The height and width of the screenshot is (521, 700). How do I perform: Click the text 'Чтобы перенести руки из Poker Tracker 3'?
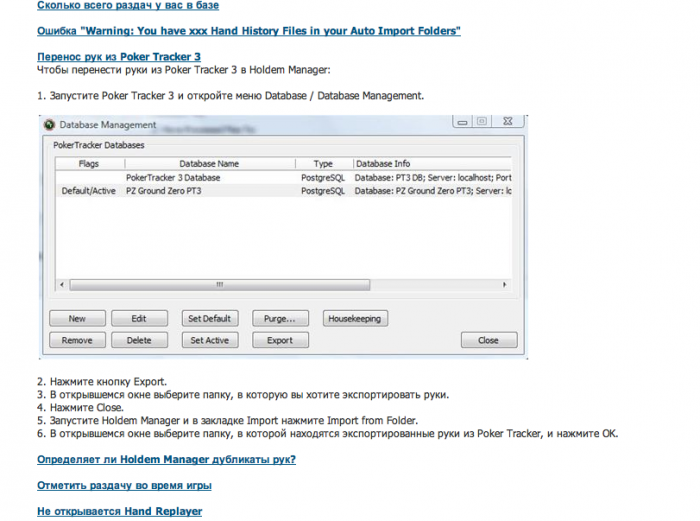(183, 70)
